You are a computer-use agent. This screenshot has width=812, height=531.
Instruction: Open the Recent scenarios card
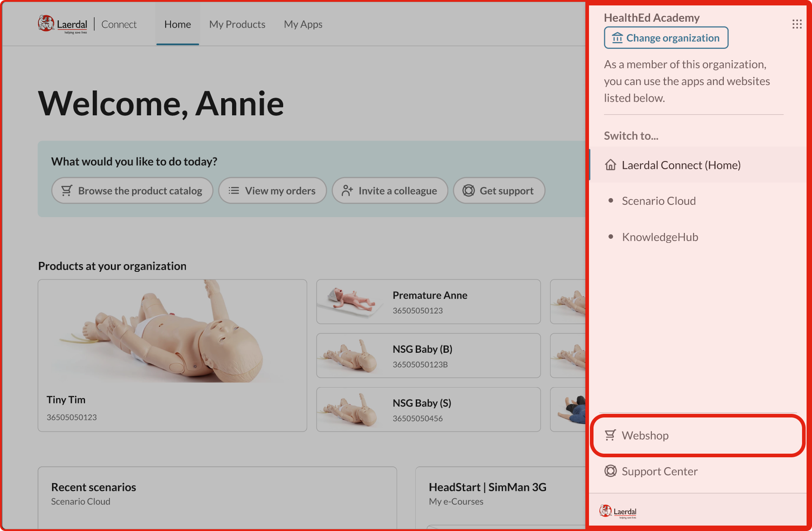pyautogui.click(x=217, y=495)
